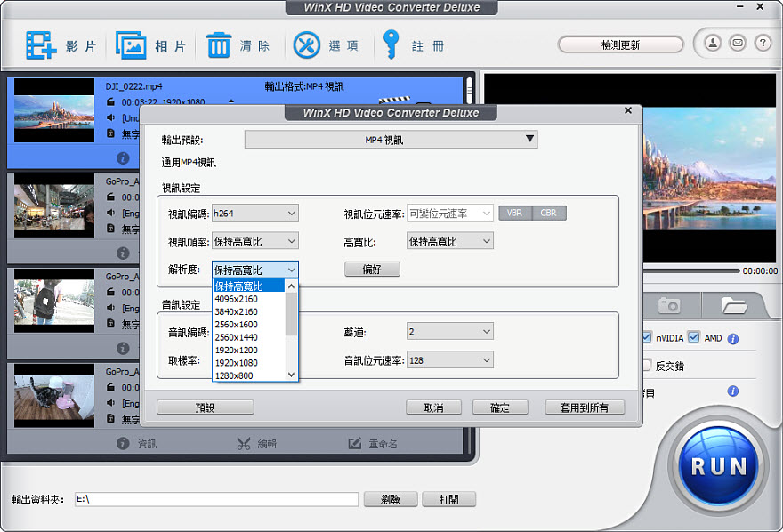
Task: Select the DJI_0222.mp4 video thumbnail
Action: pyautogui.click(x=54, y=110)
